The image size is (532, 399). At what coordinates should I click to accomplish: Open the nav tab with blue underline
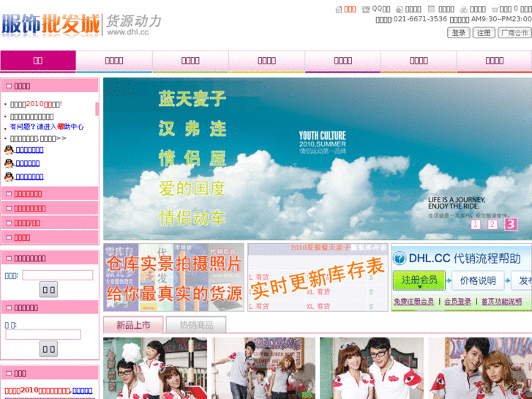tap(114, 61)
